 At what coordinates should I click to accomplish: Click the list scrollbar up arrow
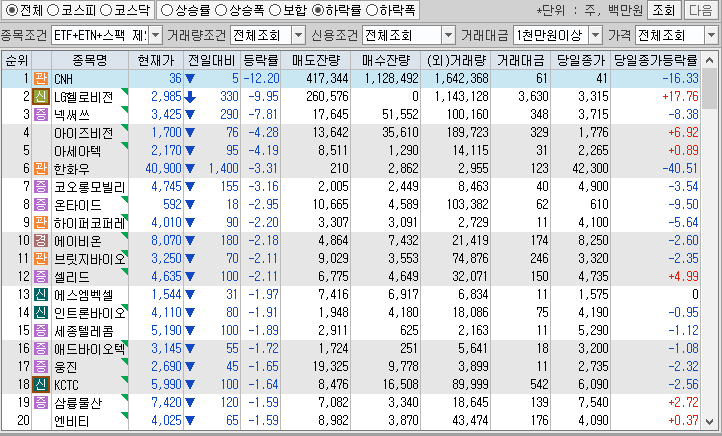[710, 60]
